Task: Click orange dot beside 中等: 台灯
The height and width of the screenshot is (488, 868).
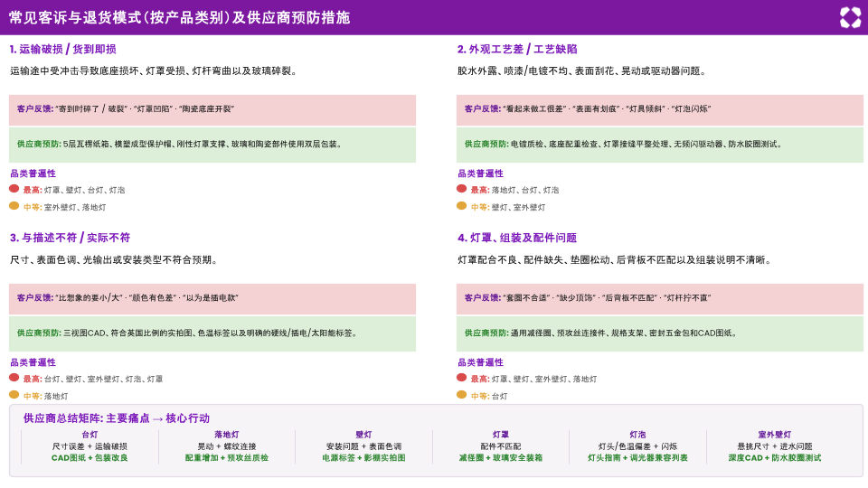Action: (x=462, y=395)
